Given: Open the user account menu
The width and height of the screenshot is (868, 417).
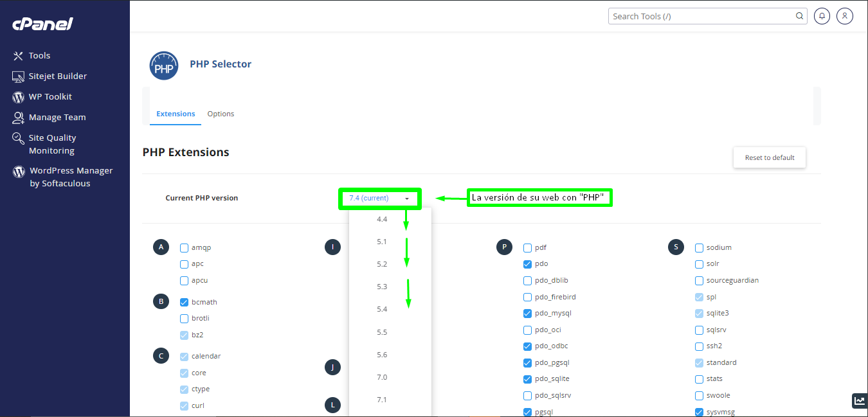Looking at the screenshot, I should pyautogui.click(x=845, y=15).
